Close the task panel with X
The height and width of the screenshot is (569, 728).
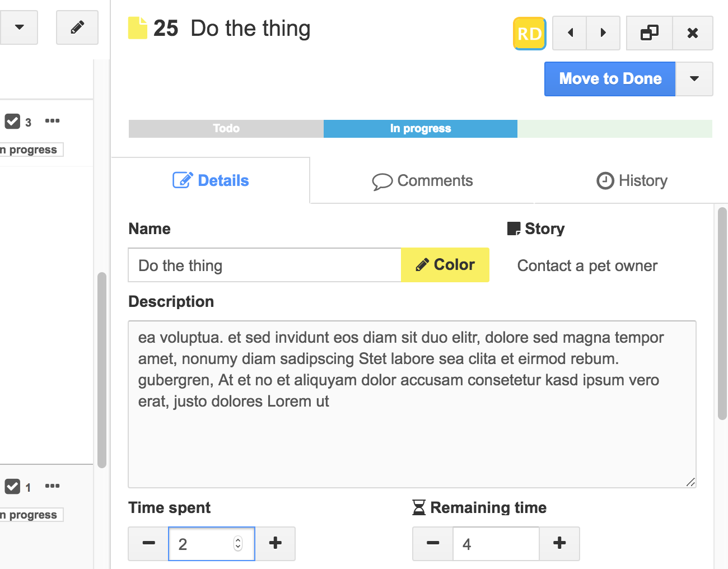693,33
